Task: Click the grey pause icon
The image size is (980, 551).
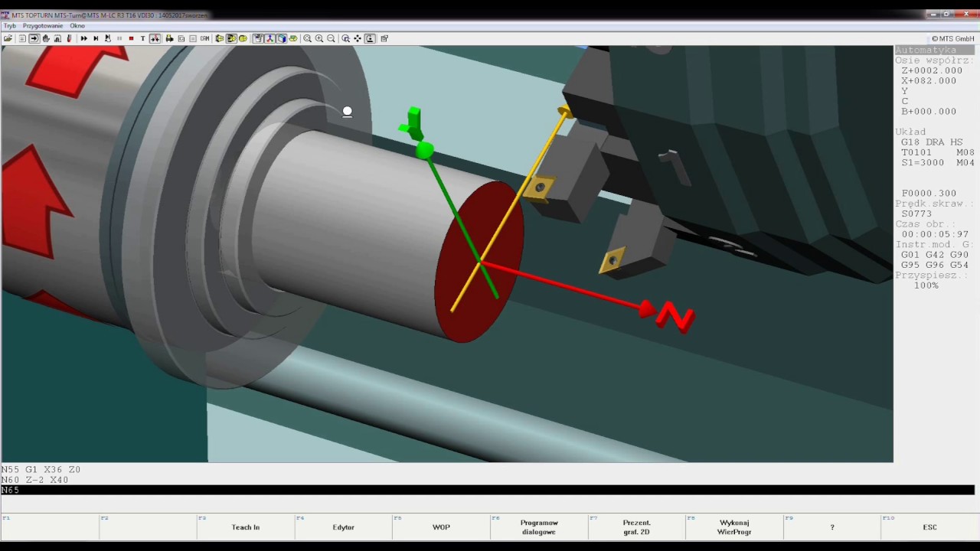Action: tap(119, 38)
